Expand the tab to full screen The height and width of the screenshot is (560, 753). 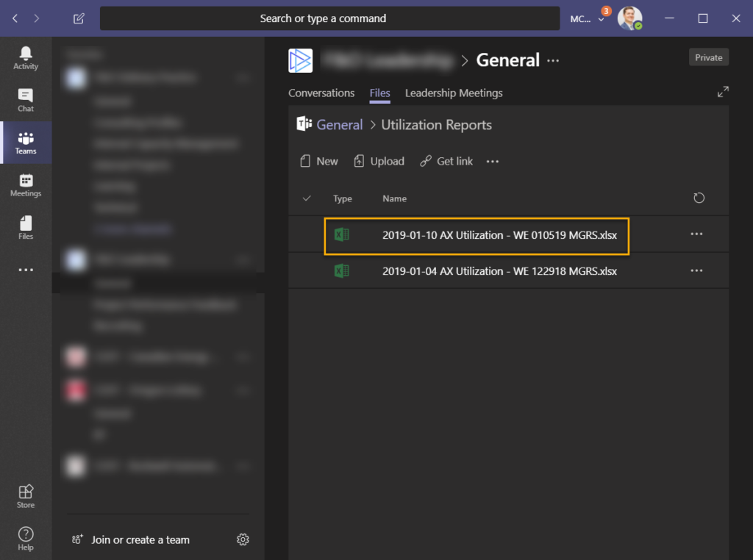[723, 92]
